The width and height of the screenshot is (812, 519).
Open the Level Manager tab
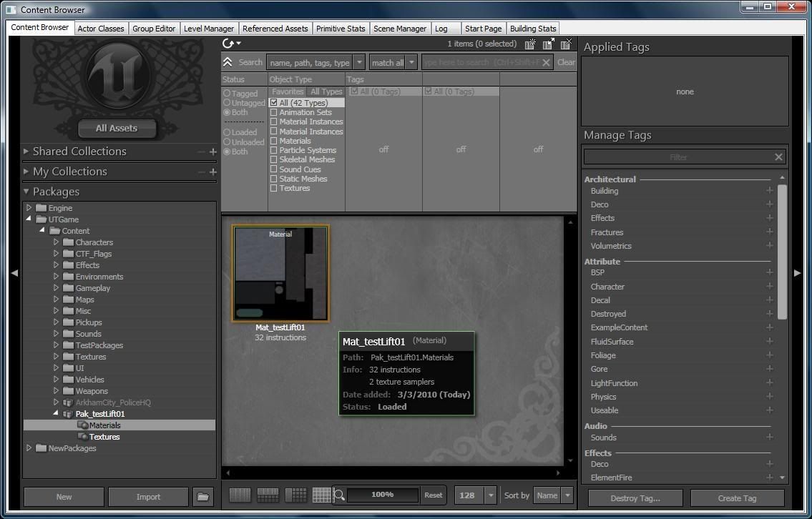(209, 29)
